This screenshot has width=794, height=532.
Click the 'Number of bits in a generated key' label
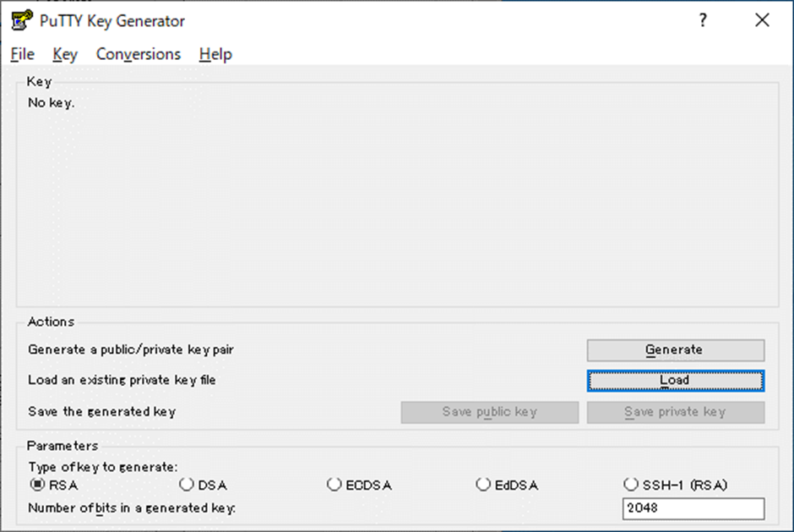132,508
